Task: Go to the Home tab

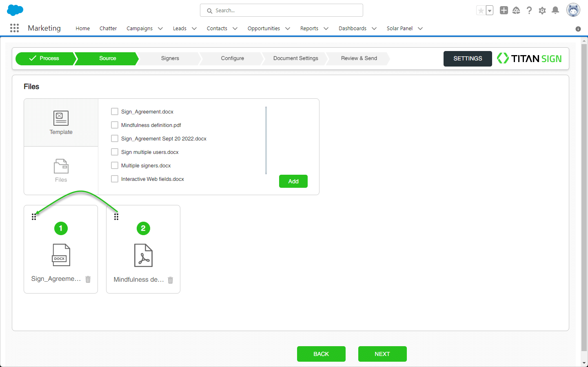Action: 83,29
